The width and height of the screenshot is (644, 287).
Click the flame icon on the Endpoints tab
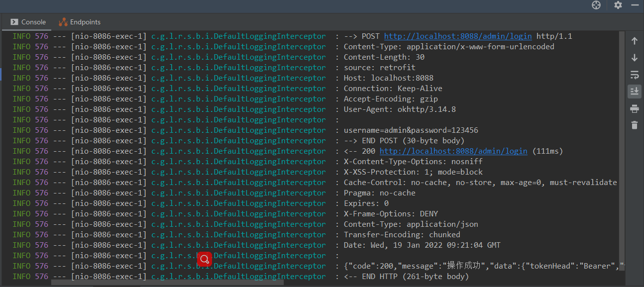(x=63, y=22)
